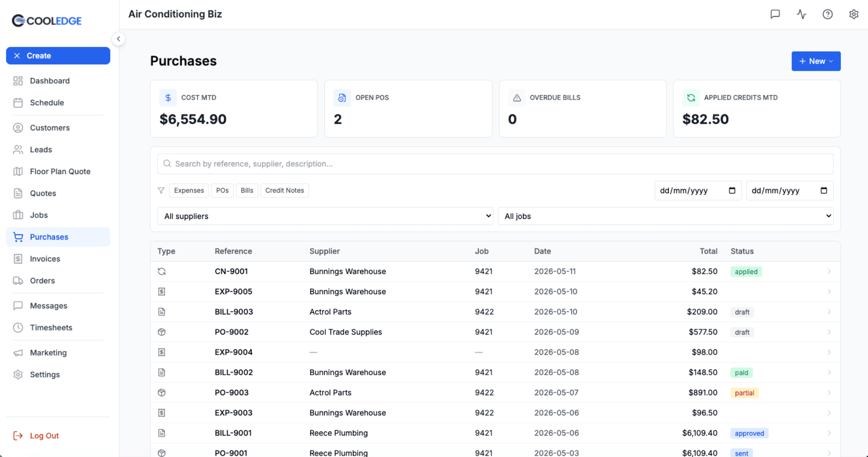Toggle the Bills filter chip
Screen dimensions: 868x457
tap(247, 191)
